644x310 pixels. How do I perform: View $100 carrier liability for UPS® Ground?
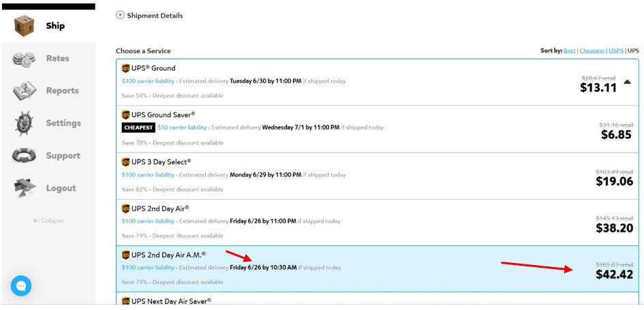pos(148,81)
